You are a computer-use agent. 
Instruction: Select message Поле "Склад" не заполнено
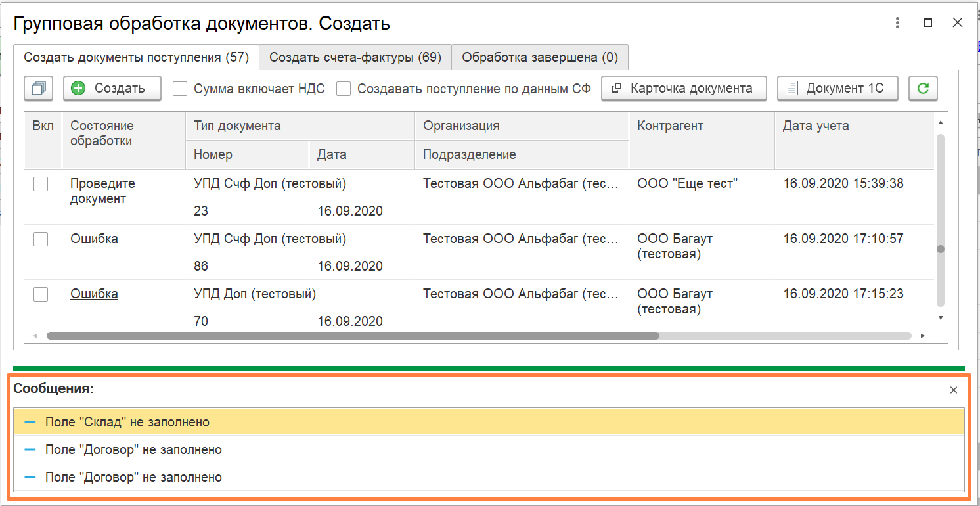489,422
